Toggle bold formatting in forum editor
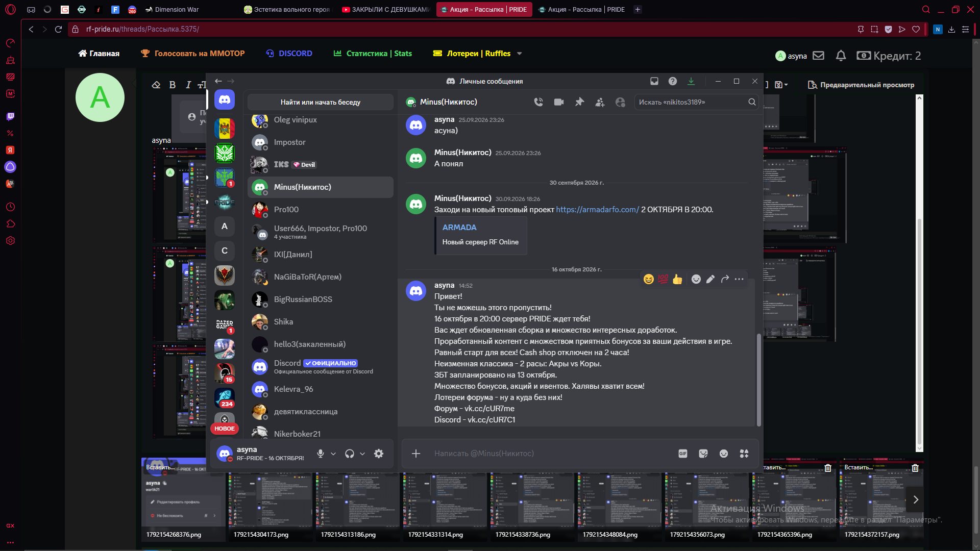The width and height of the screenshot is (980, 551). [x=173, y=85]
